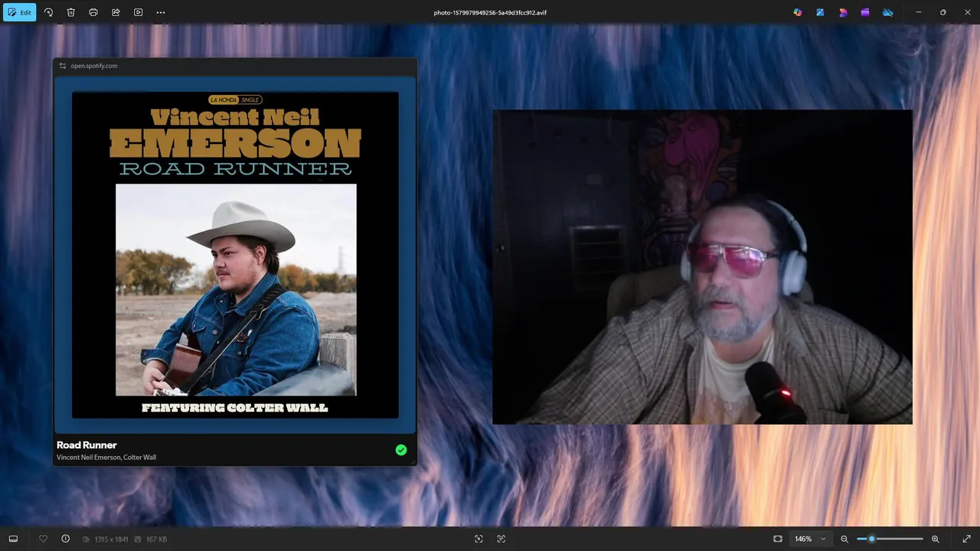Share the photo with the share icon

click(116, 12)
